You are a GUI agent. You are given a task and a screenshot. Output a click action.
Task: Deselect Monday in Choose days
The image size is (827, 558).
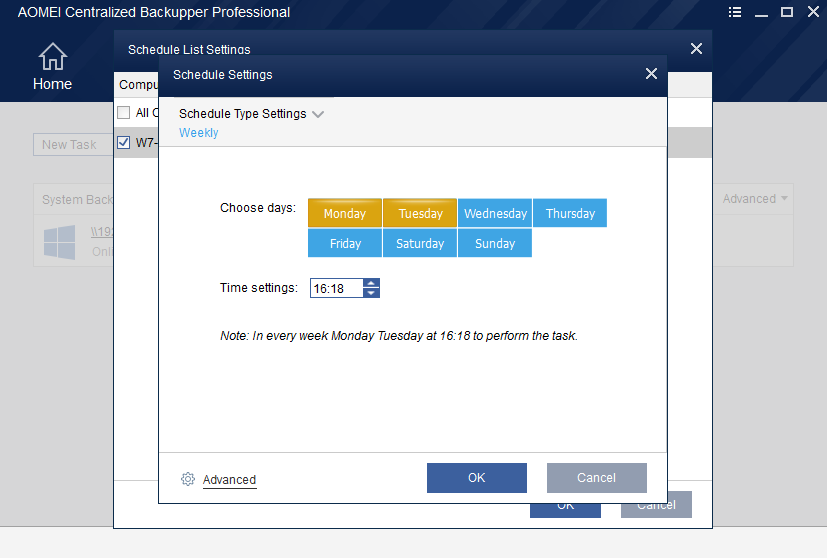345,213
